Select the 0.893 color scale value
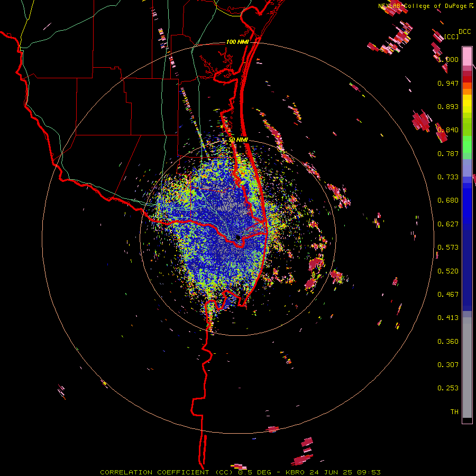476x476 pixels. (x=448, y=106)
